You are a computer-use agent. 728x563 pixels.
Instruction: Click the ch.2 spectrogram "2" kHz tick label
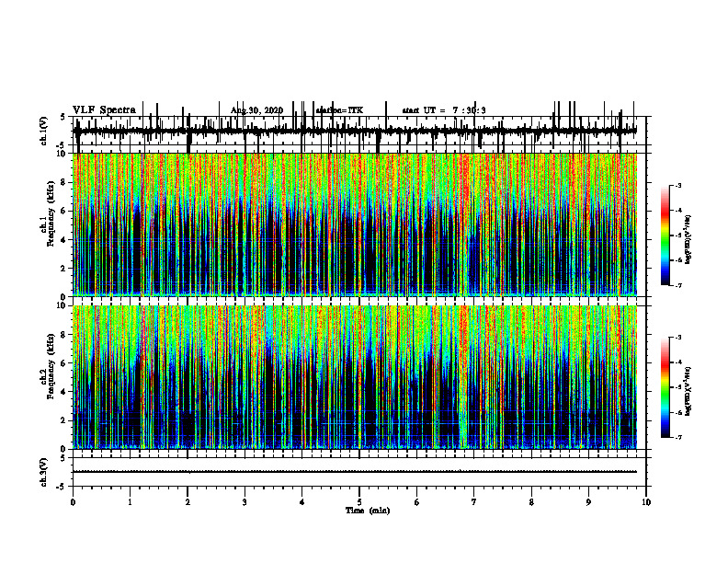pos(64,420)
